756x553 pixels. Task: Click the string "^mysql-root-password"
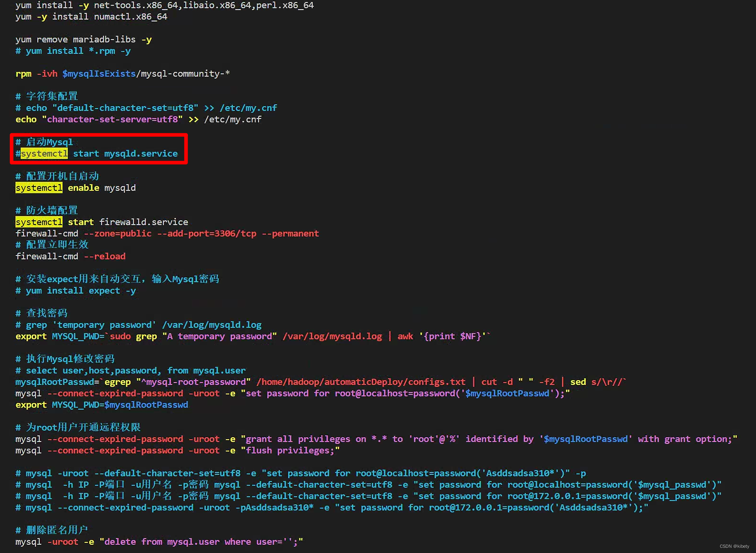pos(193,382)
